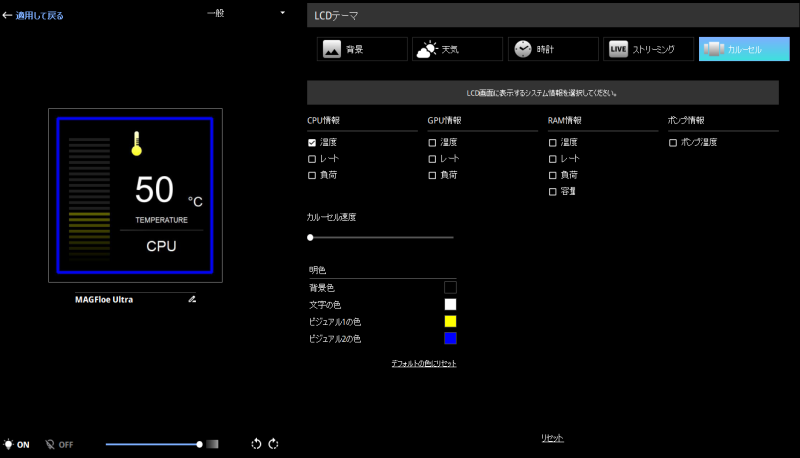Screen dimensions: 800x458
Task: Select the 天気 weather theme icon
Action: click(x=428, y=49)
